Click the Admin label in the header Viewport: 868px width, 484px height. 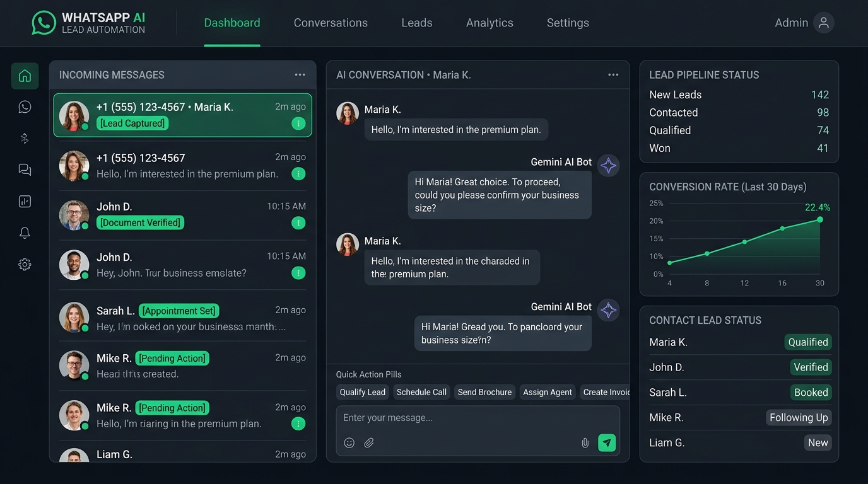pyautogui.click(x=791, y=23)
